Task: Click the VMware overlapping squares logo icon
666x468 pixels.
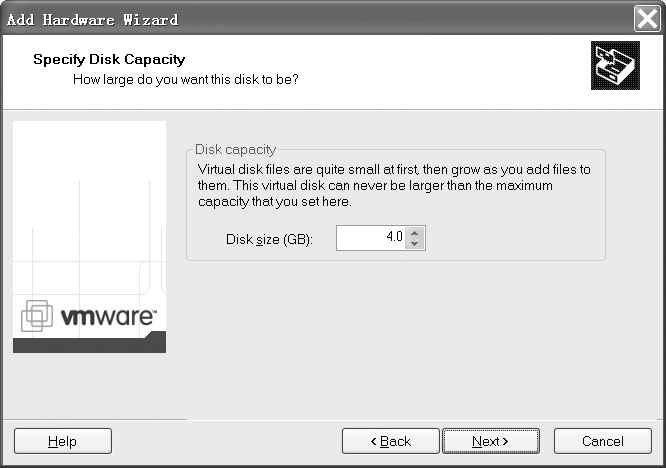Action: pos(37,316)
